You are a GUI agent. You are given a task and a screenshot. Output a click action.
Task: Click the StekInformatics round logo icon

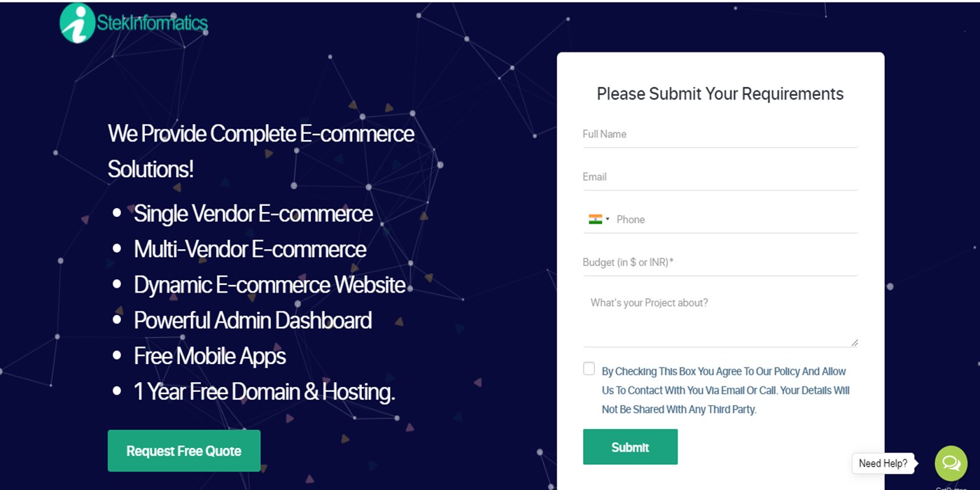pos(78,23)
